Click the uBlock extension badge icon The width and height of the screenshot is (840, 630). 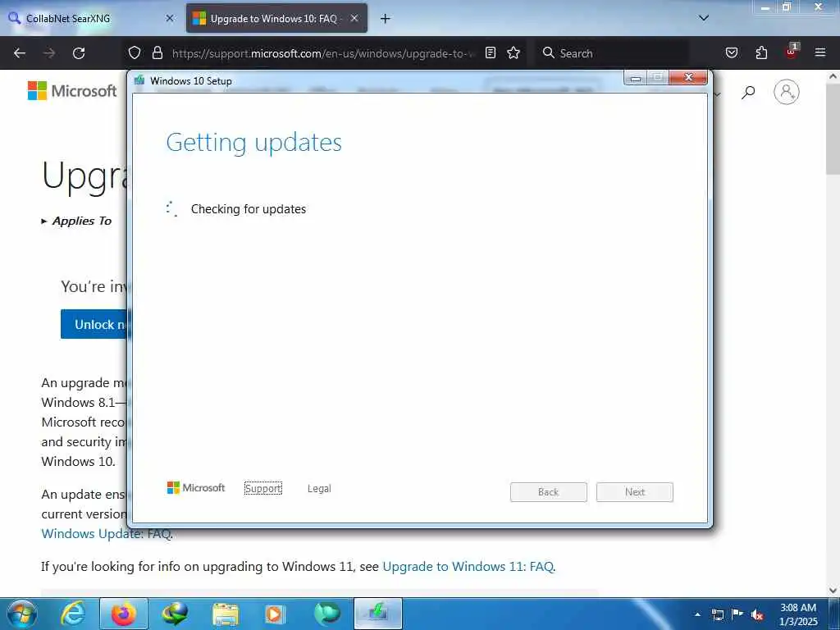[792, 52]
